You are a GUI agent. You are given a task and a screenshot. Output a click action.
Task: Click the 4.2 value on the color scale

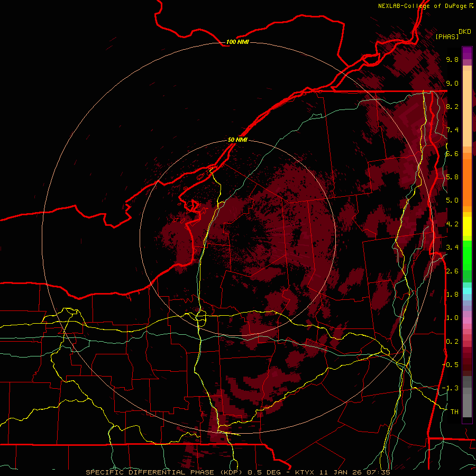point(452,224)
